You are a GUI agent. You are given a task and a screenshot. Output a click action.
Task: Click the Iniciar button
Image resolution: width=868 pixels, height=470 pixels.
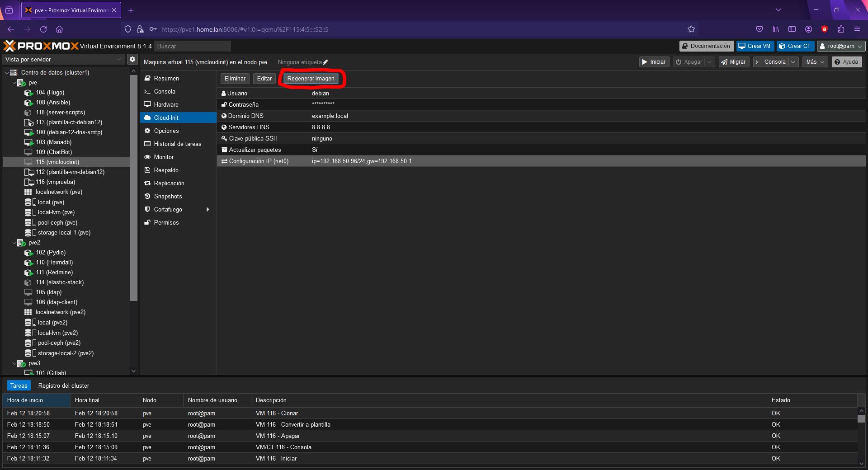(654, 62)
